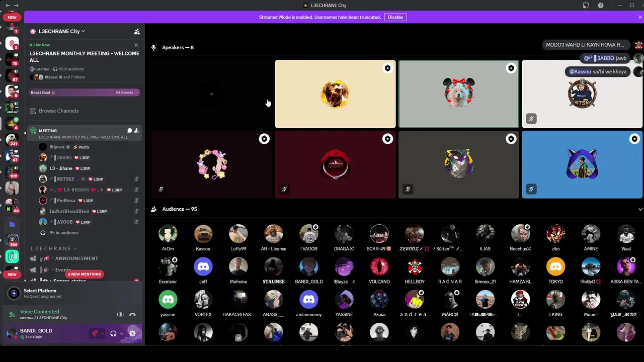Open headphone output options arrow
This screenshot has width=644, height=362.
coord(121,333)
